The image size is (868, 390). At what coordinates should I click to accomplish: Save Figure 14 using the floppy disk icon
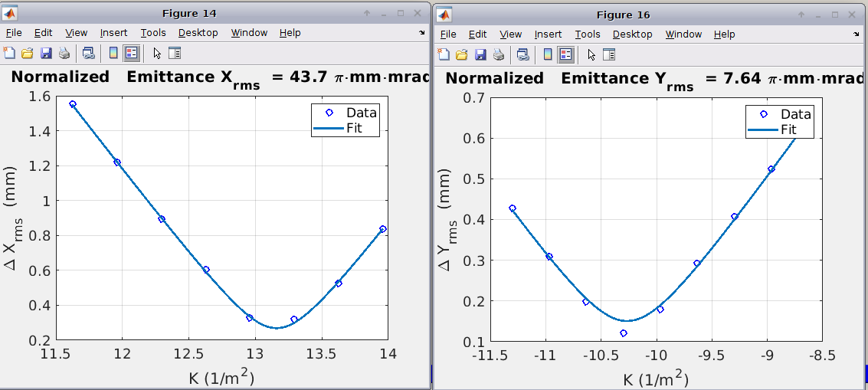coord(46,53)
